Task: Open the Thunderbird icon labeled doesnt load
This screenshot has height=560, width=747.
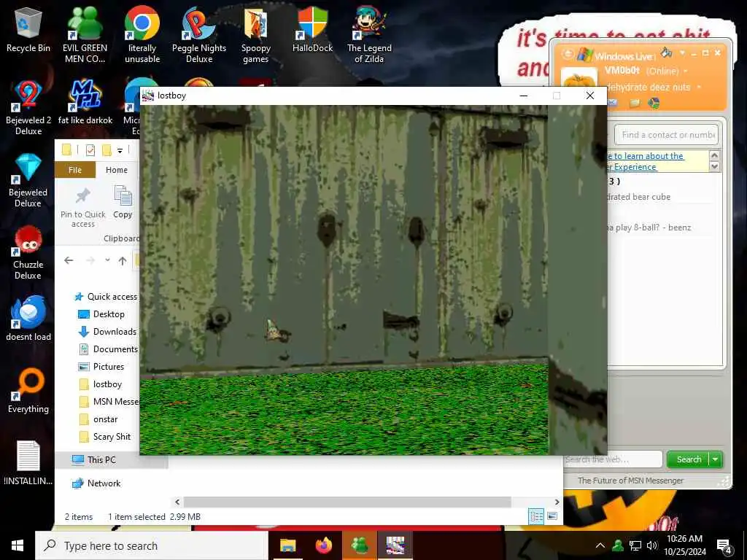Action: coord(28,318)
